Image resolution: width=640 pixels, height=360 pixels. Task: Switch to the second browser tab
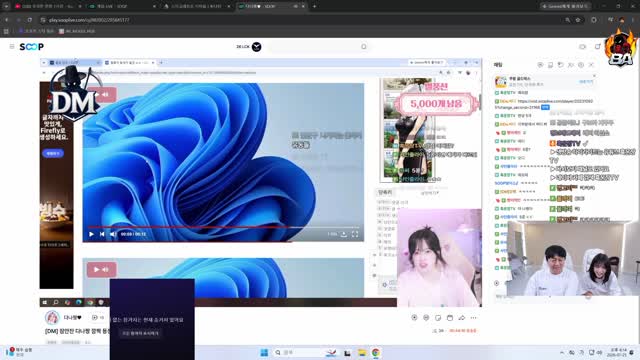122,6
